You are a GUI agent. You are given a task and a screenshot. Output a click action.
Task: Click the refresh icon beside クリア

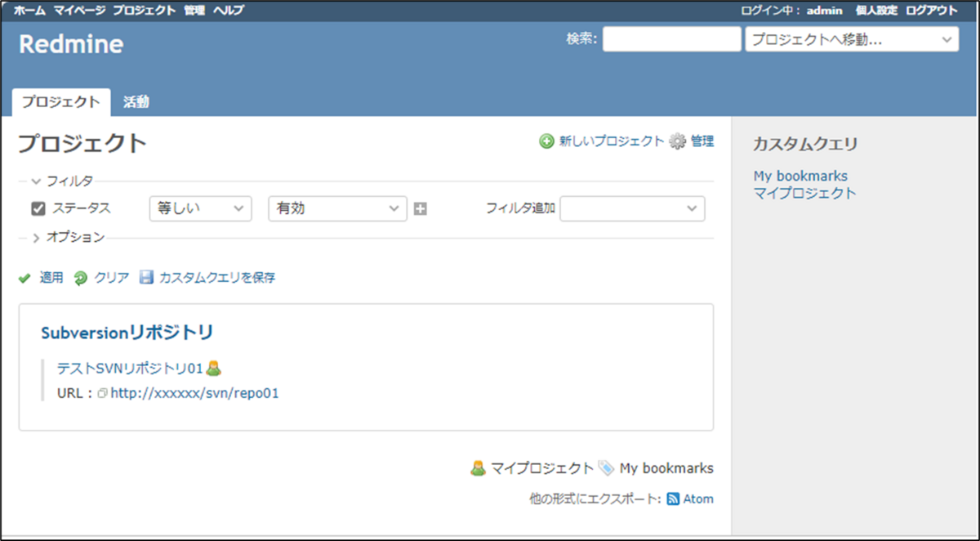[79, 277]
